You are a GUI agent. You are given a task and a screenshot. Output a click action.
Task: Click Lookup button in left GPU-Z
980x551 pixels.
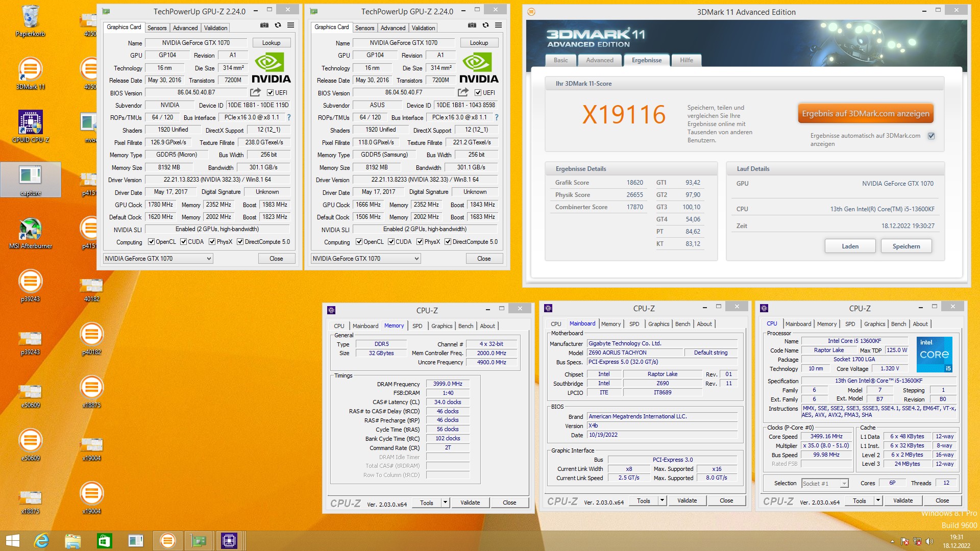271,43
